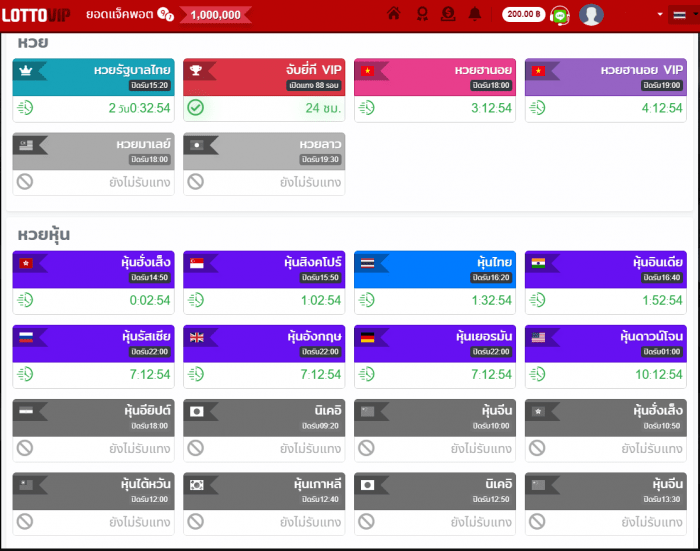Screen dimensions: 700x551
Task: Click the 1:32:54 countdown
Action: (492, 300)
